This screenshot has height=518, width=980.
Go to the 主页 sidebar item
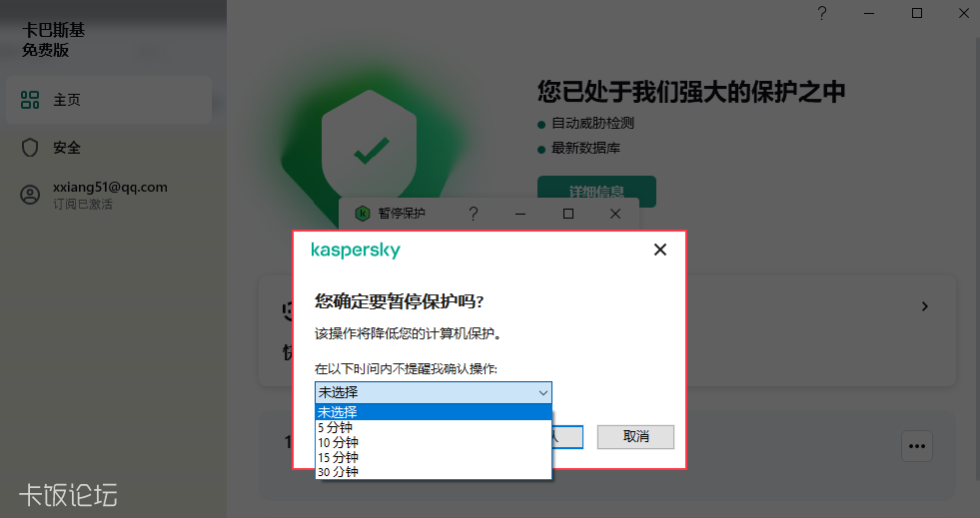pyautogui.click(x=109, y=100)
